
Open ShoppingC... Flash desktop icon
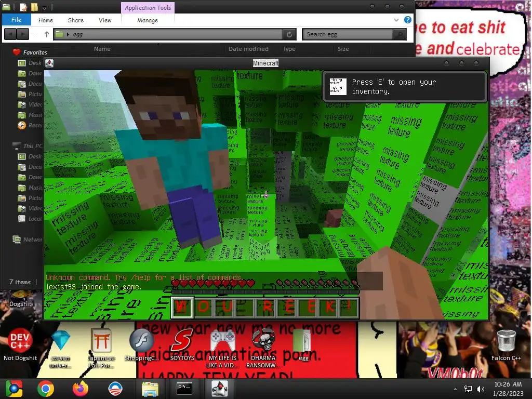coord(141,345)
